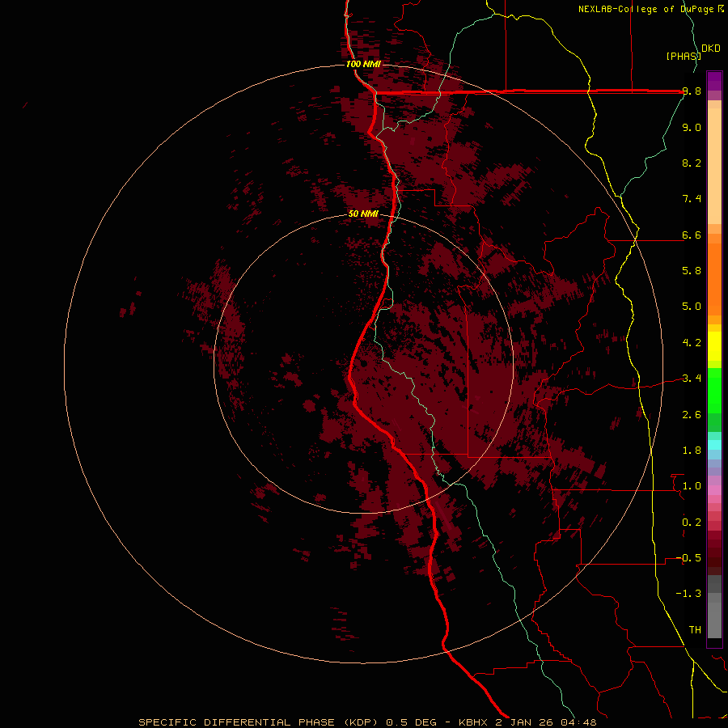Click the 5.0 value on the legend
This screenshot has width=728, height=728.
[x=692, y=307]
